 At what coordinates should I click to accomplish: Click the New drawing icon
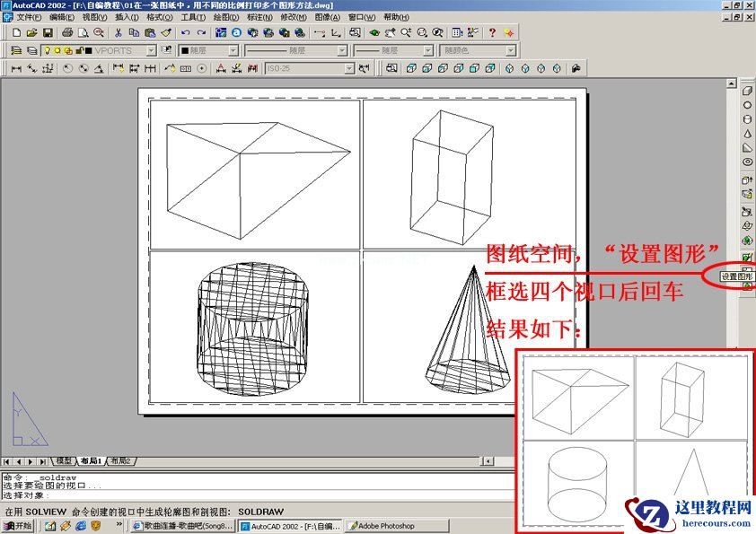pyautogui.click(x=16, y=33)
